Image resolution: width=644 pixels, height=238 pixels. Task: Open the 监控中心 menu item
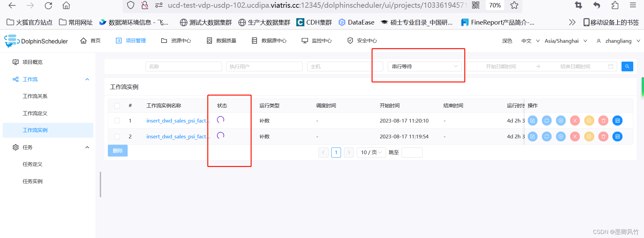[317, 41]
